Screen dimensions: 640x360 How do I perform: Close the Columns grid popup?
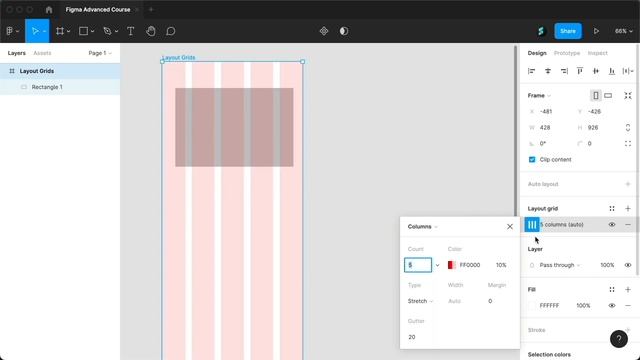[510, 227]
